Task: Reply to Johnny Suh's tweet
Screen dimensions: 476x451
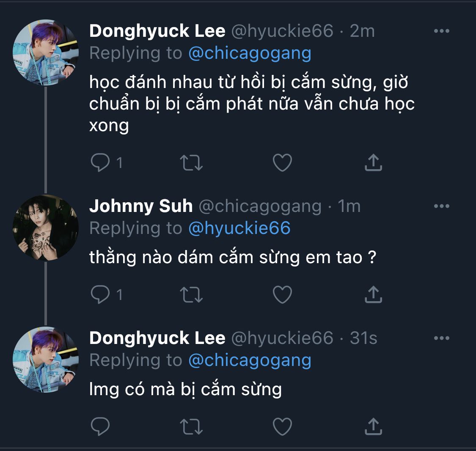Action: tap(101, 294)
